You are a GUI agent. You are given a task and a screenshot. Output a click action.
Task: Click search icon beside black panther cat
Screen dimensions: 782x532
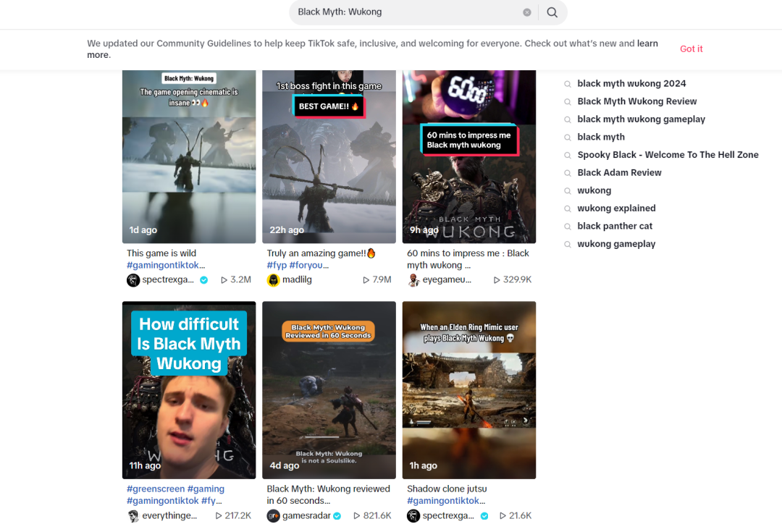[568, 227]
